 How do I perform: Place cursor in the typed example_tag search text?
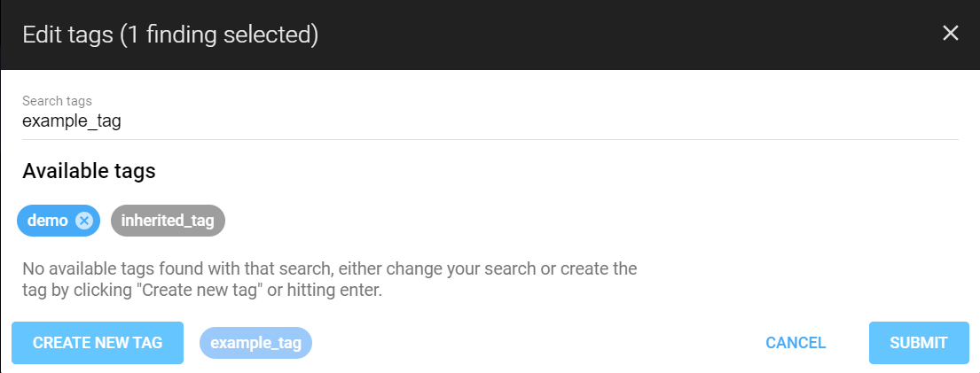click(72, 121)
